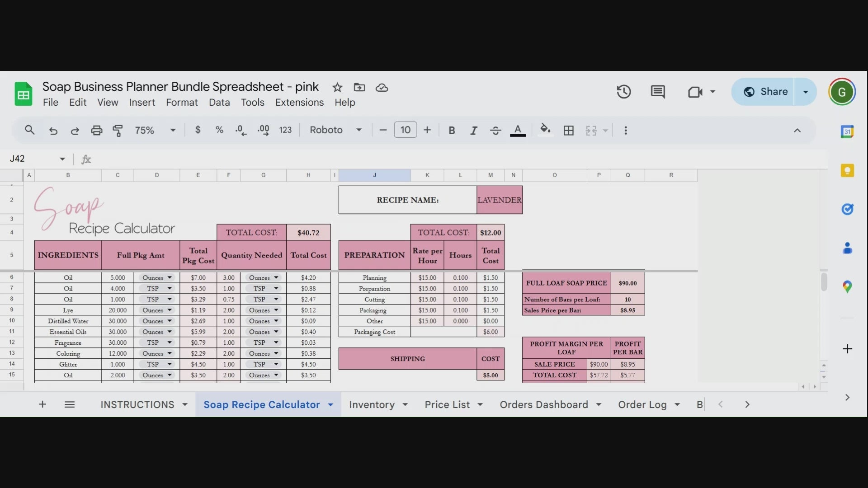
Task: Toggle strikethrough formatting
Action: point(495,131)
